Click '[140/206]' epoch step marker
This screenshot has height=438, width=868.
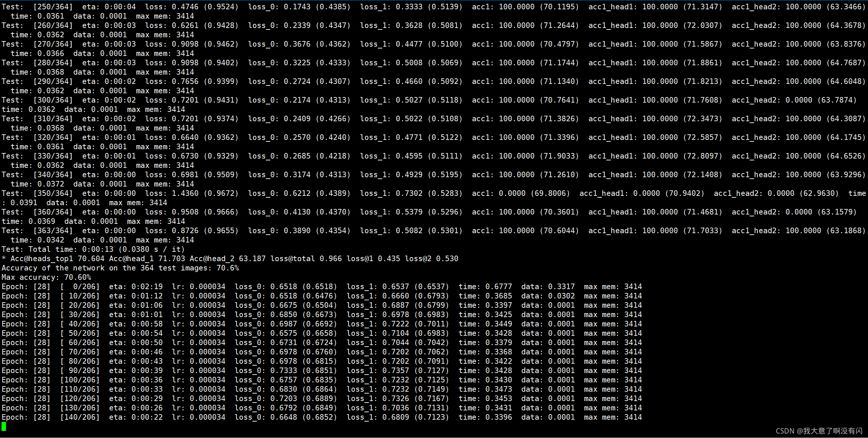[80, 417]
